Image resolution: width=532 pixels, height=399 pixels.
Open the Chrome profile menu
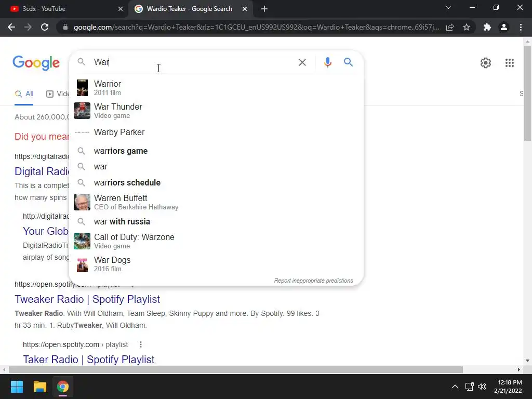pyautogui.click(x=504, y=27)
